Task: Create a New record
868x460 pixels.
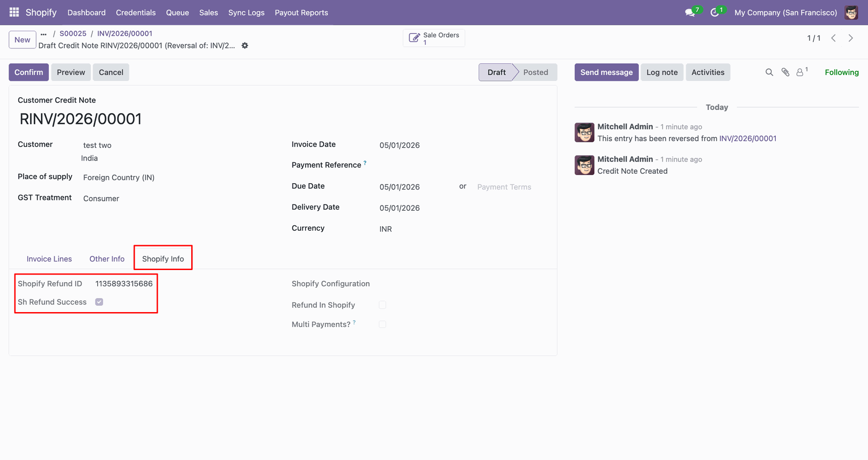Action: [x=22, y=40]
